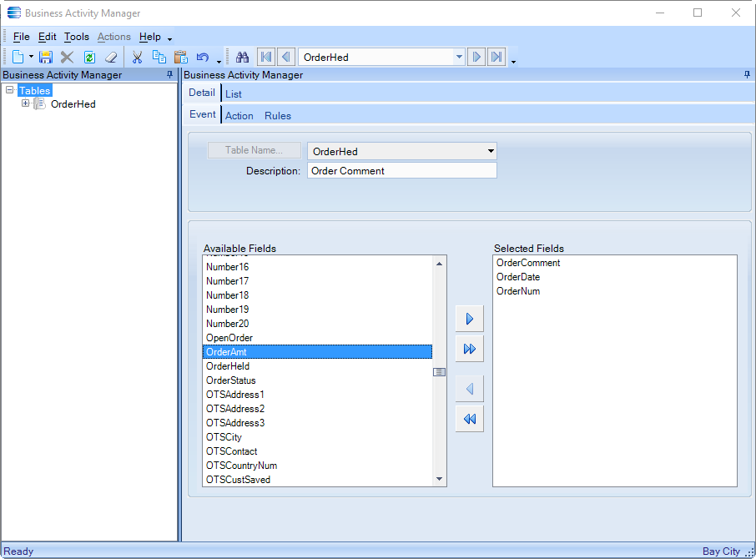Click the Description input field
Image resolution: width=756 pixels, height=559 pixels.
click(401, 171)
